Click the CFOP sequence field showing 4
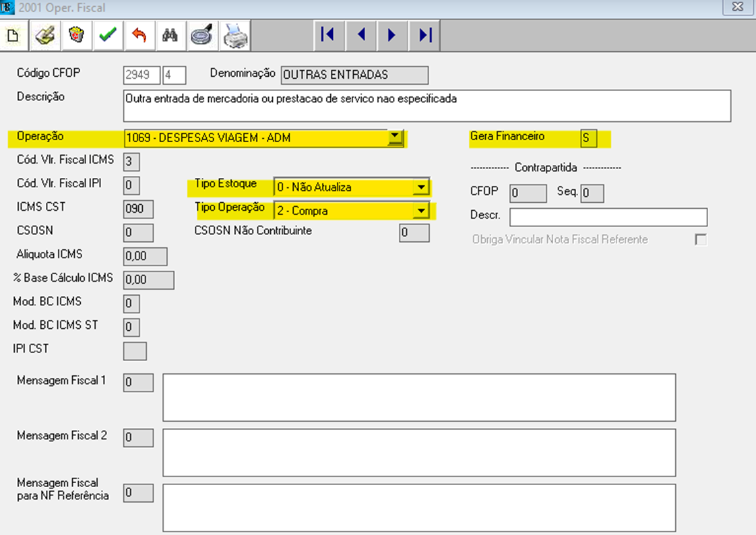Viewport: 756px width, 535px height. click(174, 75)
